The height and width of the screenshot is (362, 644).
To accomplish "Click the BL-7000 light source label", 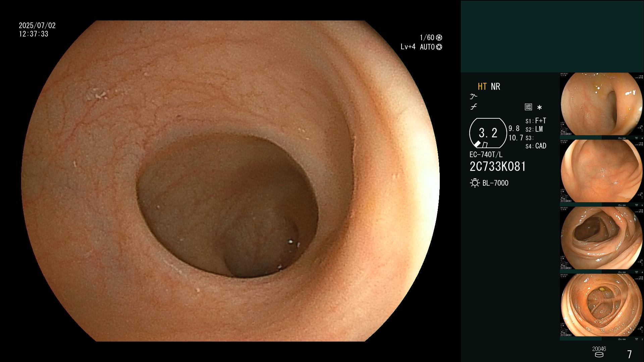I will [495, 183].
